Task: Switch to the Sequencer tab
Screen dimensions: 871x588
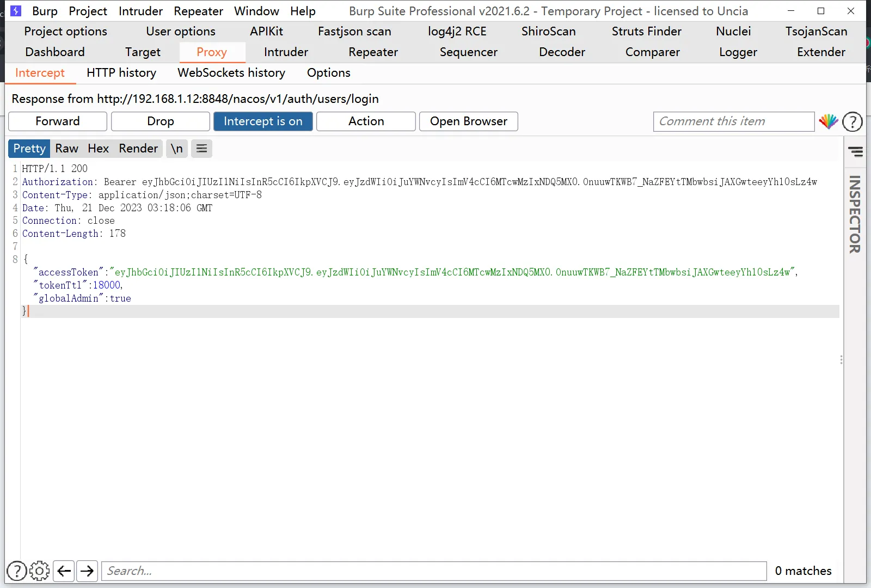Action: click(x=468, y=52)
